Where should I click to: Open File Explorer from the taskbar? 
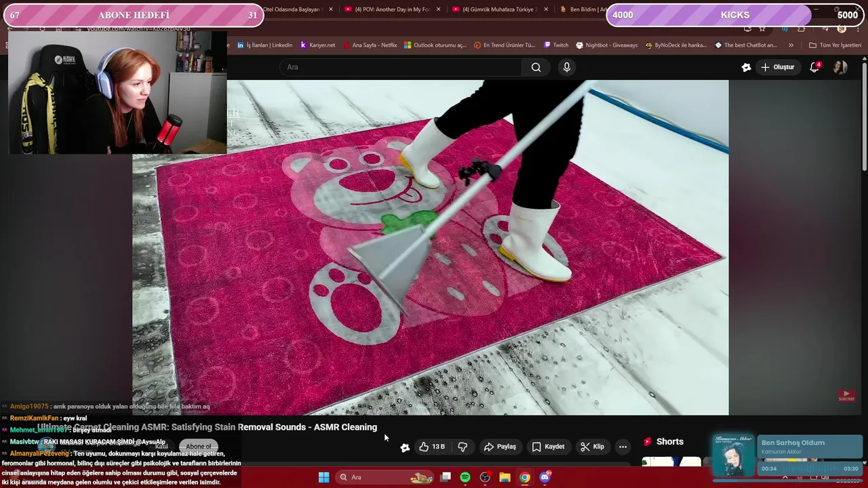click(x=505, y=477)
